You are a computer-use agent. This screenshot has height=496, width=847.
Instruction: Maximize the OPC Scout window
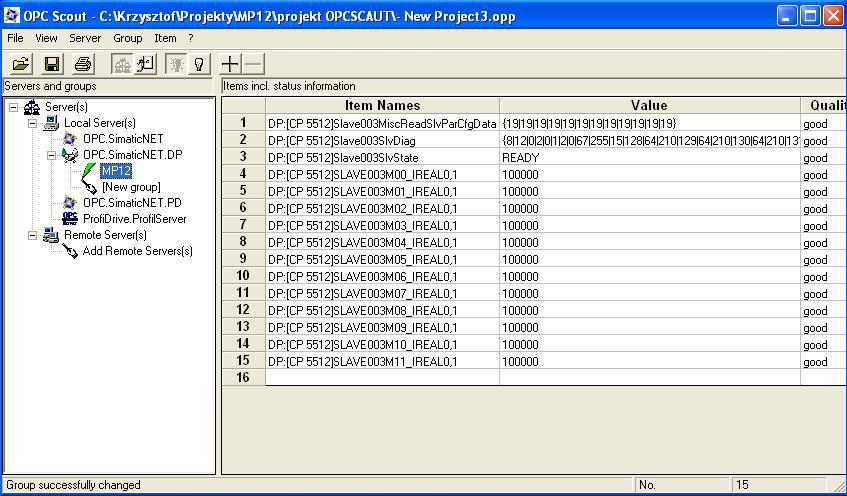(810, 16)
